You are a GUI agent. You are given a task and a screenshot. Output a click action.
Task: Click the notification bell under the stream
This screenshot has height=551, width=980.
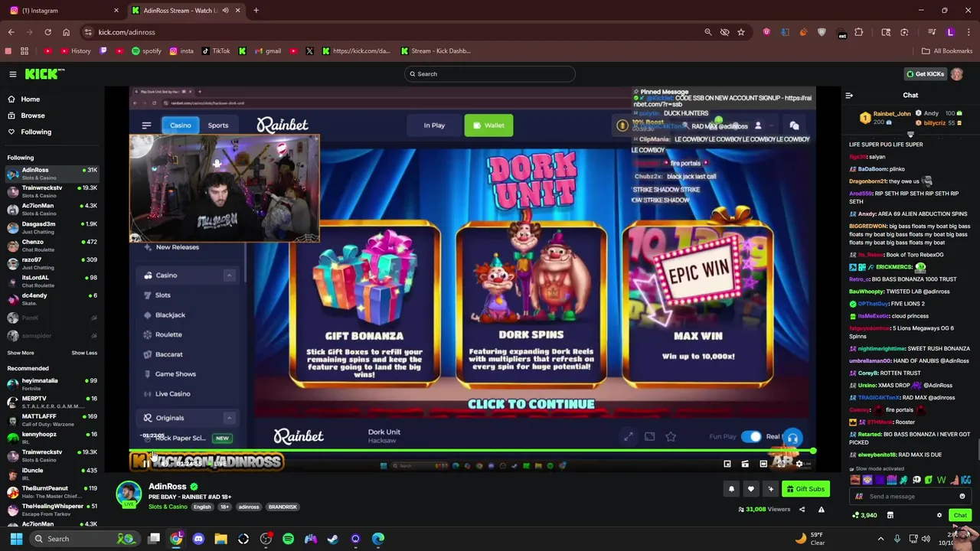click(x=731, y=489)
